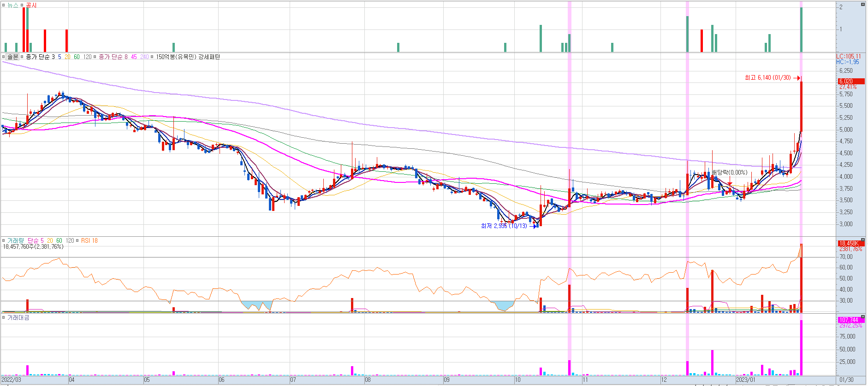
Task: Click the 뉴스 legend label
Action: pyautogui.click(x=12, y=5)
